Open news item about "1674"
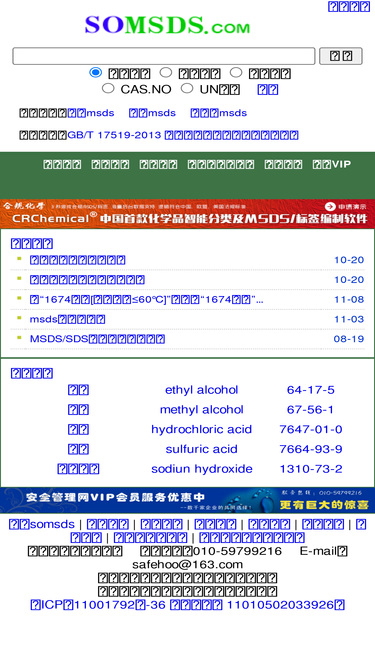 [146, 299]
